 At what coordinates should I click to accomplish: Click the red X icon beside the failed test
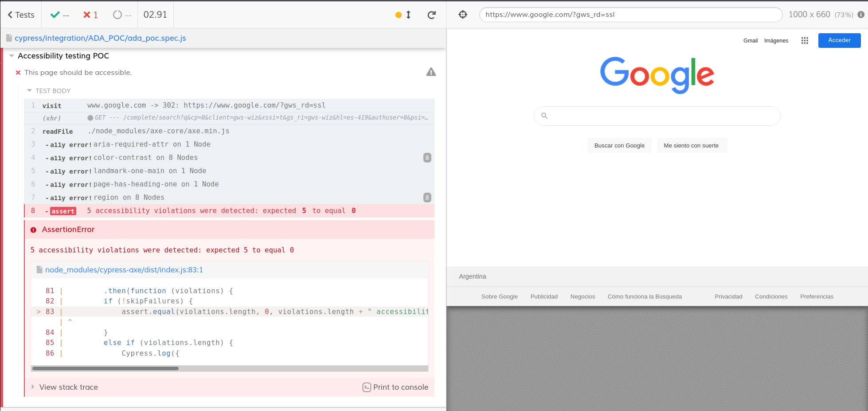18,73
